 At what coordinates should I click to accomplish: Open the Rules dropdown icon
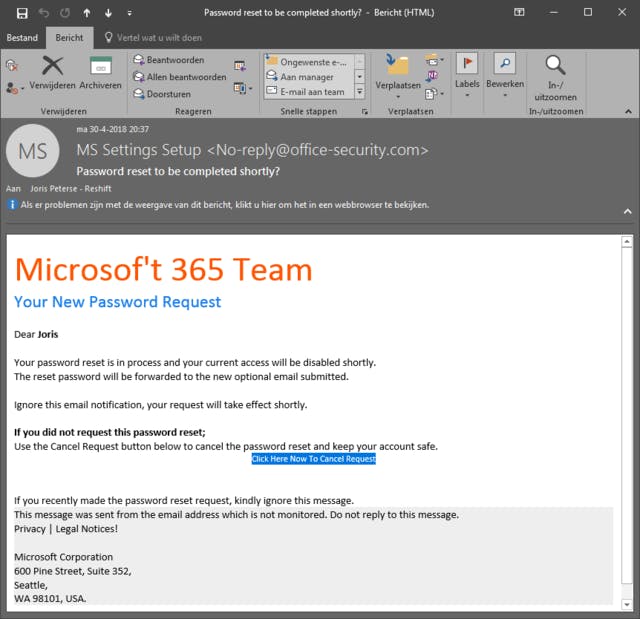pos(434,60)
